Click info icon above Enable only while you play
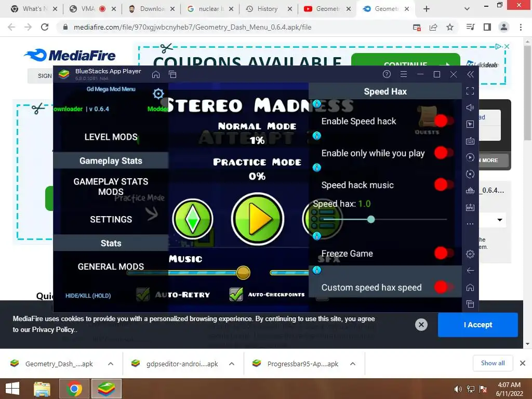The width and height of the screenshot is (532, 399). (317, 136)
